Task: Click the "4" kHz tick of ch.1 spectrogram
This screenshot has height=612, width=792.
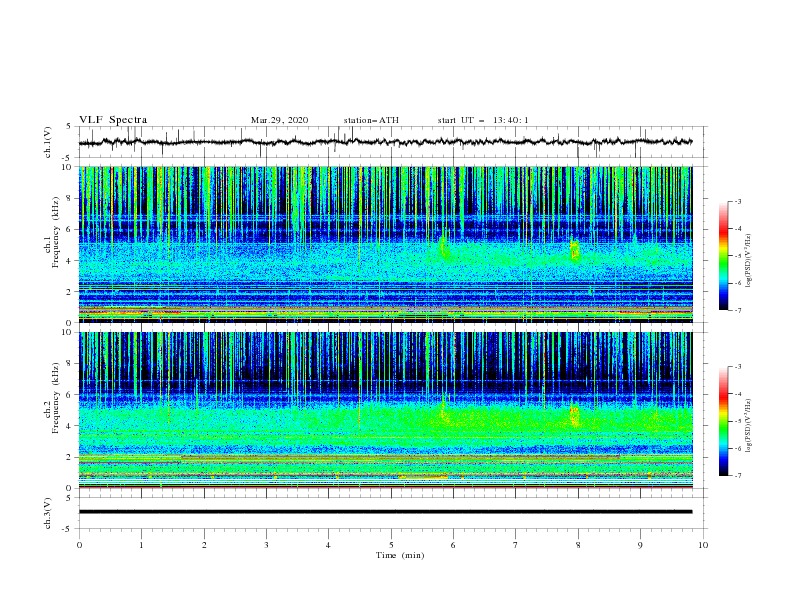Action: (x=69, y=261)
